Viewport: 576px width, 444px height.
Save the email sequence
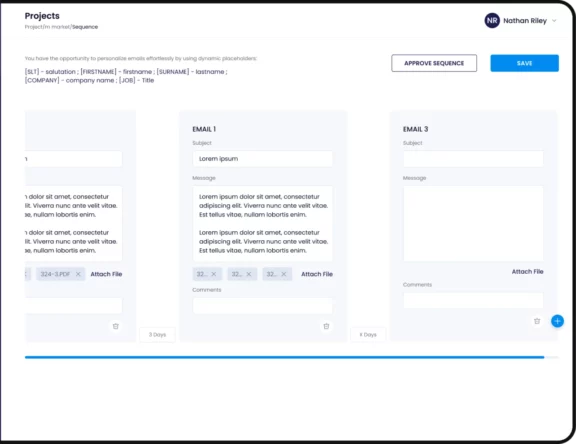click(x=525, y=63)
